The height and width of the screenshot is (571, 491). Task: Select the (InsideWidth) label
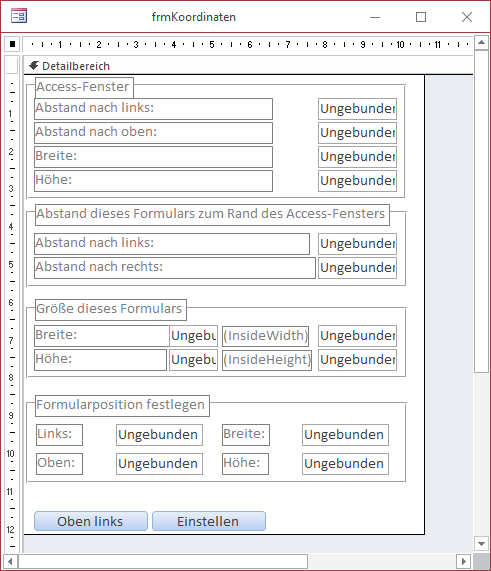[266, 336]
